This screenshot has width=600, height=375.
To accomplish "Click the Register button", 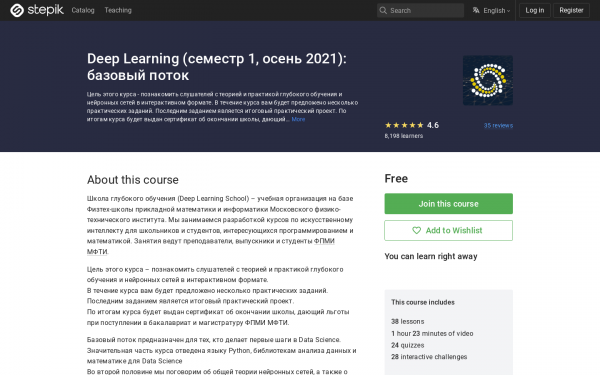I will pyautogui.click(x=571, y=10).
